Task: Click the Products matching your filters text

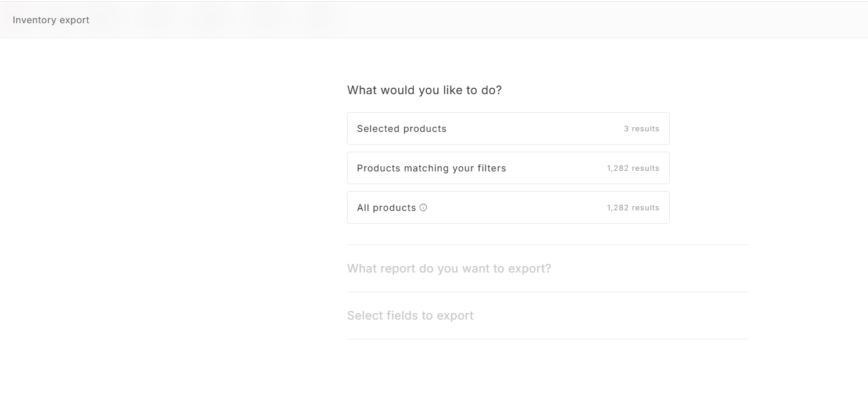Action: (431, 168)
